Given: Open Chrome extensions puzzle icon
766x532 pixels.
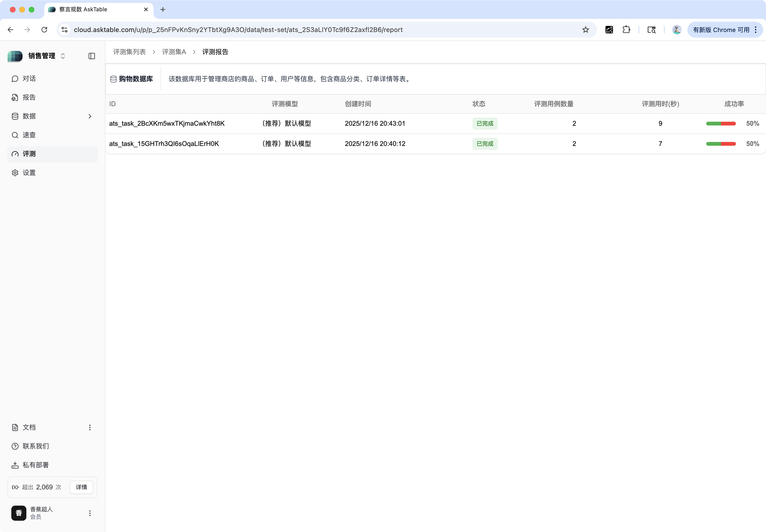Looking at the screenshot, I should pos(626,30).
